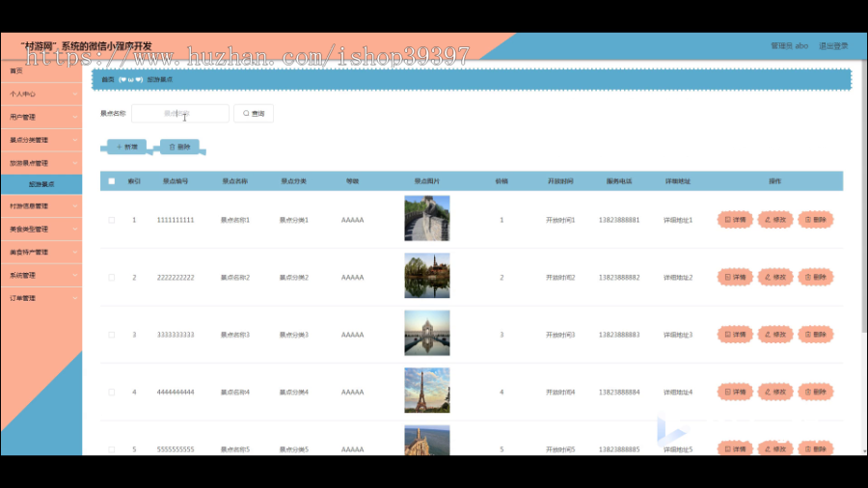
Task: Click 详情 for 景点名称2
Action: [x=735, y=277]
